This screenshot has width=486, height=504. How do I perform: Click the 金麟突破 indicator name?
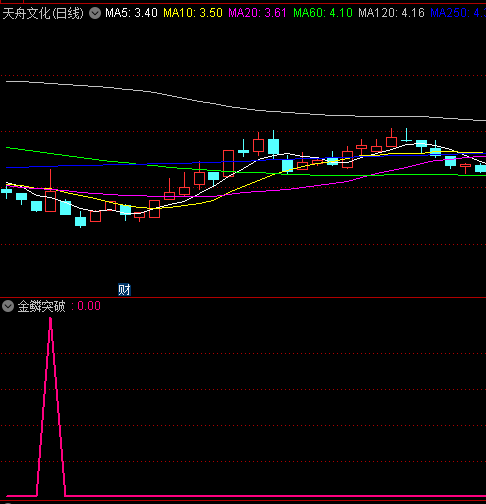pyautogui.click(x=41, y=306)
